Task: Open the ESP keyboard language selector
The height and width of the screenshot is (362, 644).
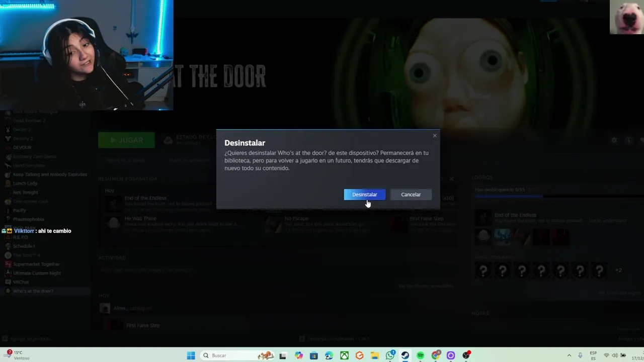Action: point(593,355)
